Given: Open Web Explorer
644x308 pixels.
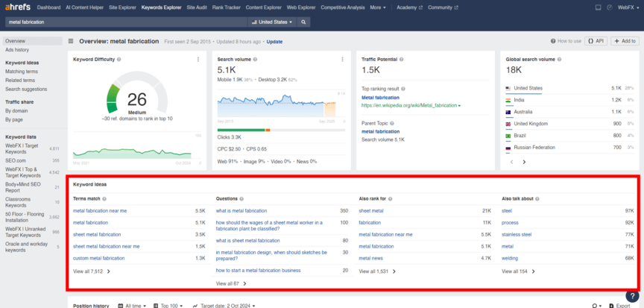Looking at the screenshot, I should pyautogui.click(x=301, y=7).
